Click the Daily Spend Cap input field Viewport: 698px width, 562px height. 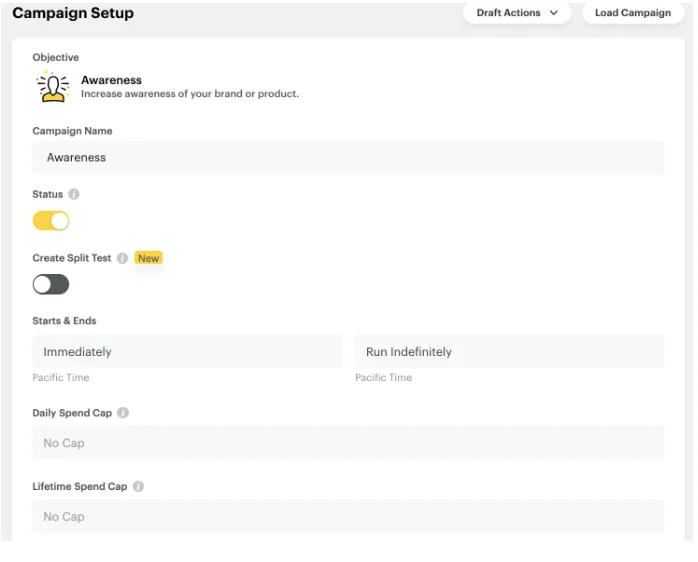[x=348, y=442]
